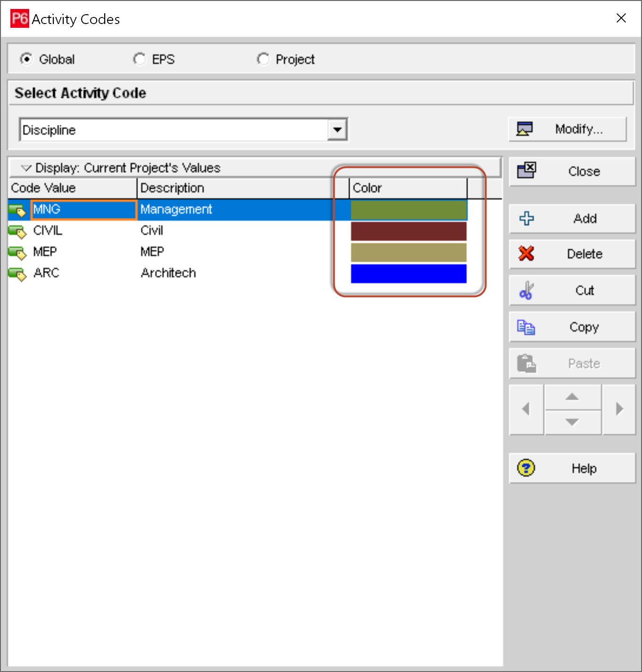Select the ARC Architech row
The image size is (642, 672).
point(168,273)
